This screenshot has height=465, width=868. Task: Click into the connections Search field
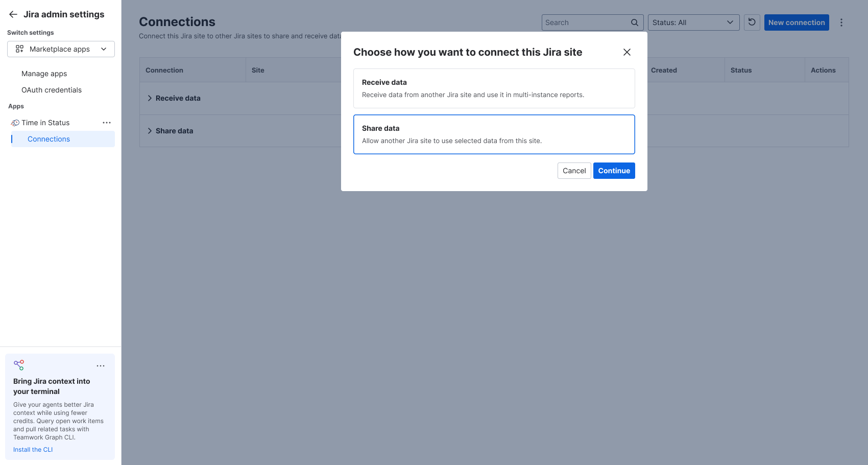tap(586, 22)
